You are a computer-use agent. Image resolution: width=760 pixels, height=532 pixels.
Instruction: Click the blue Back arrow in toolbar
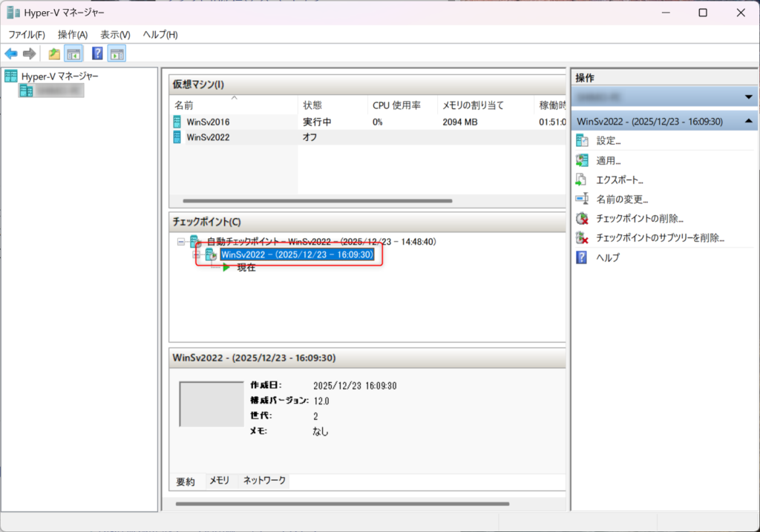click(11, 53)
